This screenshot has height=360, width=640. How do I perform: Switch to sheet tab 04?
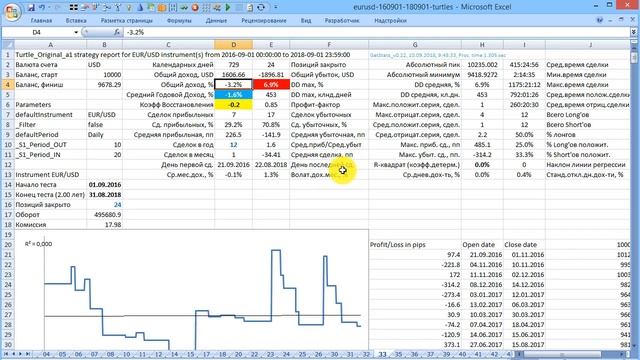pyautogui.click(x=46, y=354)
